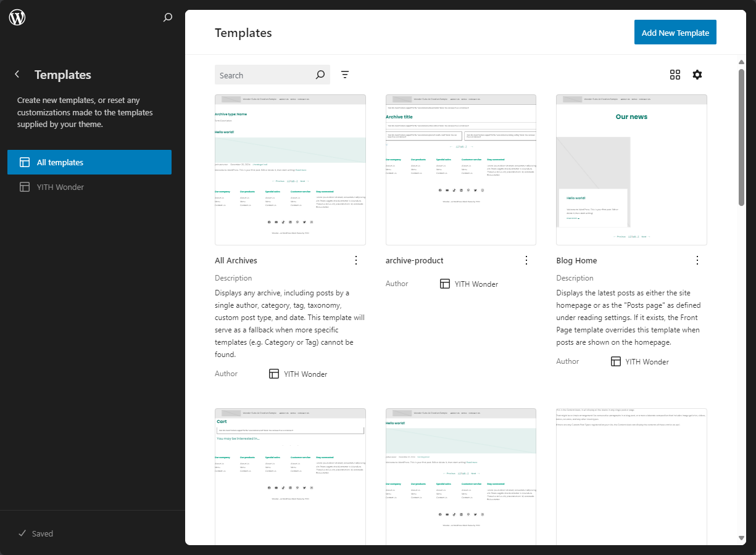Viewport: 756px width, 555px height.
Task: Open the filter icon beside the search field
Action: click(345, 74)
